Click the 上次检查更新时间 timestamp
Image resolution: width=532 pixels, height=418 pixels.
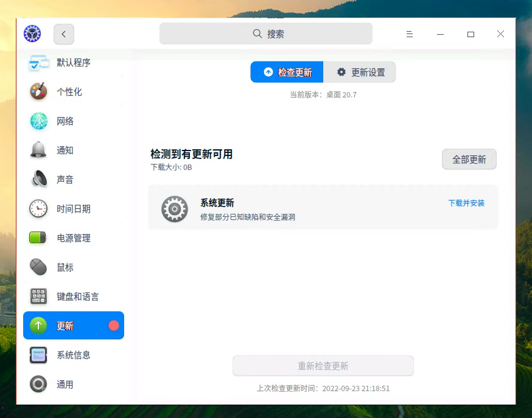tap(323, 389)
